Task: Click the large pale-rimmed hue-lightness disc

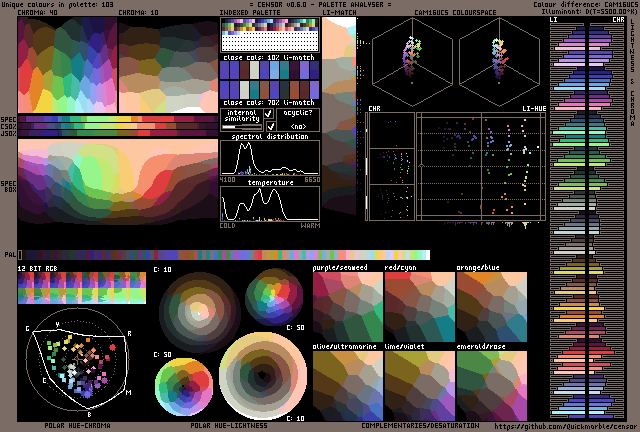Action: (263, 376)
